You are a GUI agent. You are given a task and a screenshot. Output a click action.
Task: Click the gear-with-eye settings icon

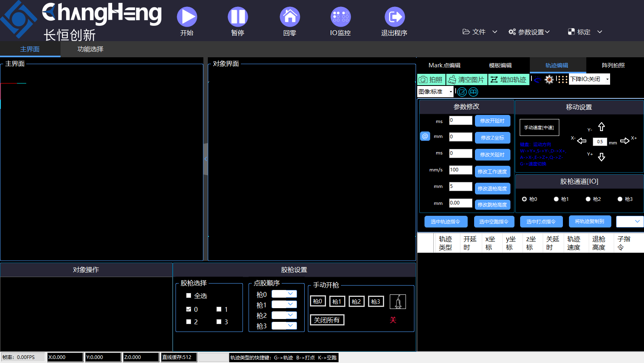(x=549, y=79)
